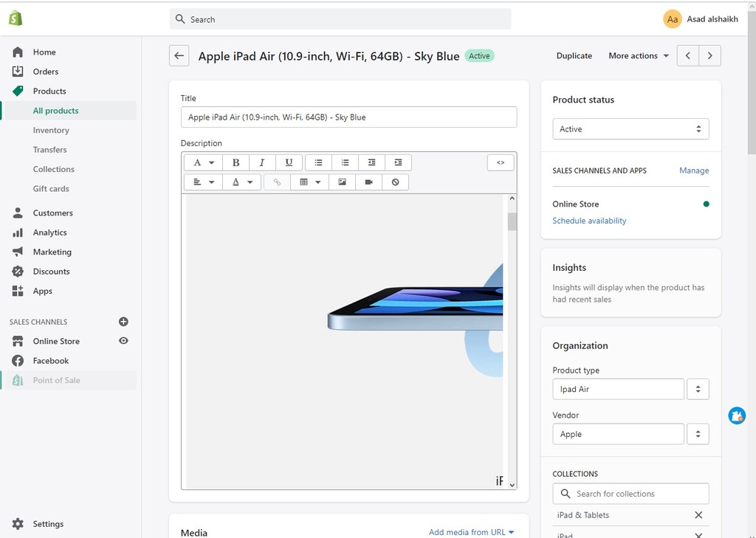Remove the iPad & Tablets collection
The height and width of the screenshot is (538, 756).
point(698,515)
